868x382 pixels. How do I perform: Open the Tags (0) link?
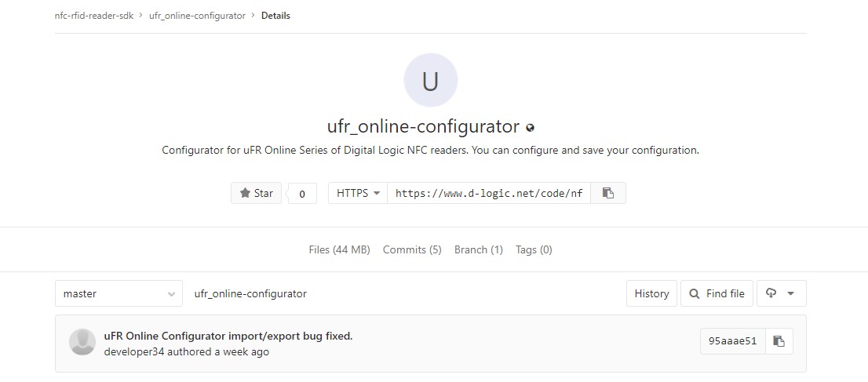click(534, 249)
